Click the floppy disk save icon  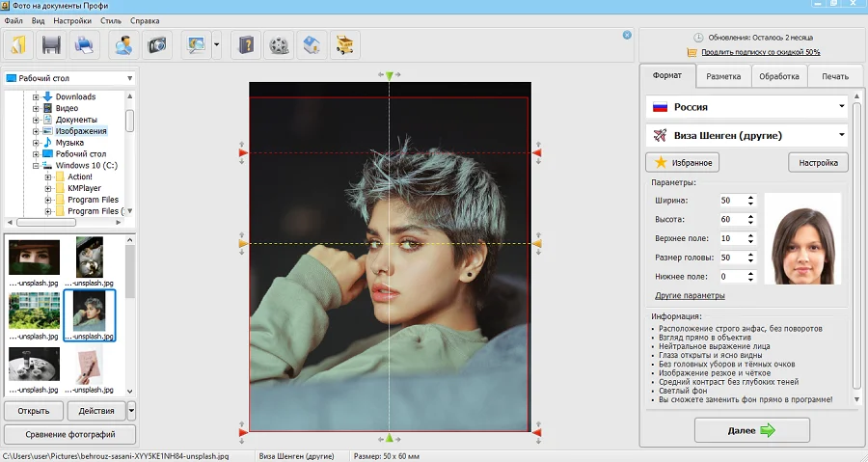click(52, 44)
